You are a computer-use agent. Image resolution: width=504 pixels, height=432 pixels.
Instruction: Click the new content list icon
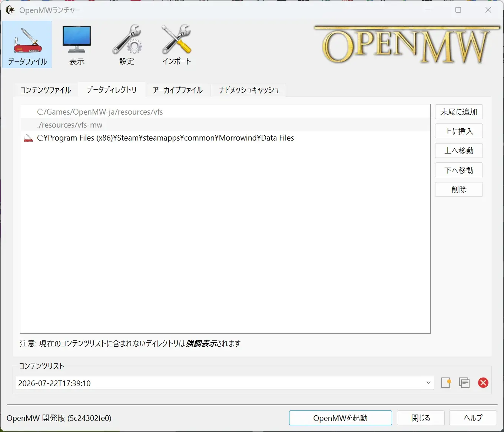pyautogui.click(x=446, y=383)
